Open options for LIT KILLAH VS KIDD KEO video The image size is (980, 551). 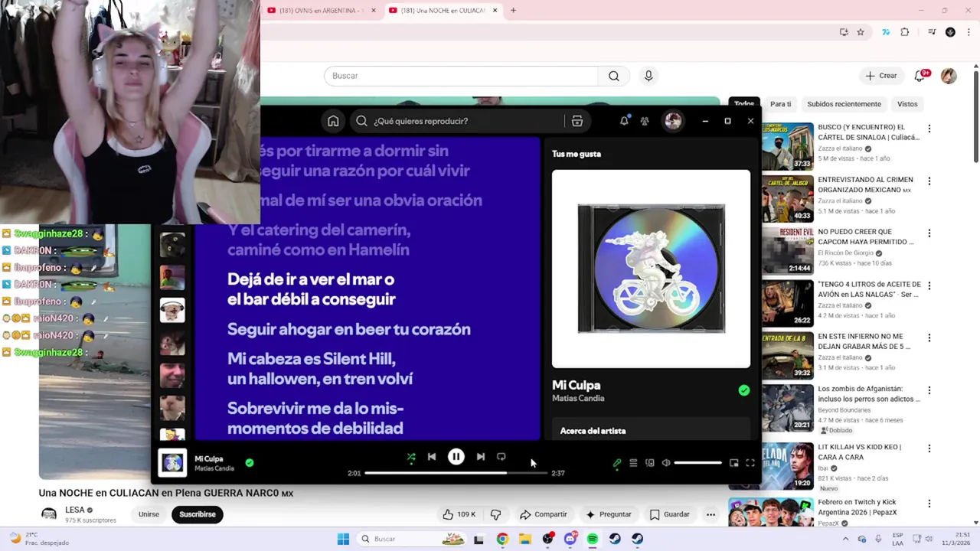pyautogui.click(x=929, y=448)
